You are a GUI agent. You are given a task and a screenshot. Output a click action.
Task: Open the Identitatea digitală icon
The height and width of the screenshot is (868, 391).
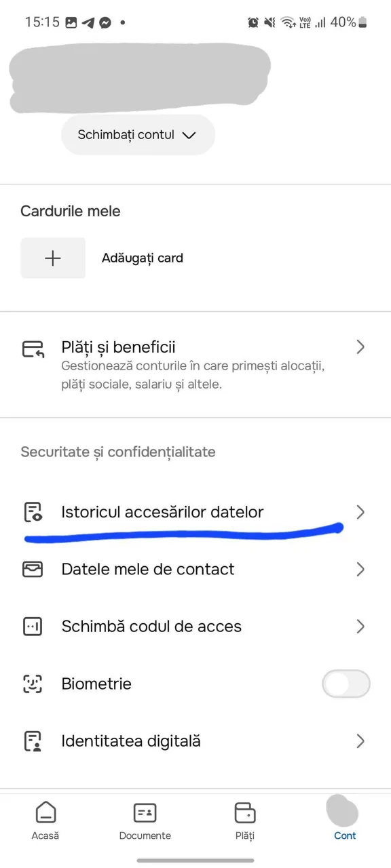click(33, 741)
